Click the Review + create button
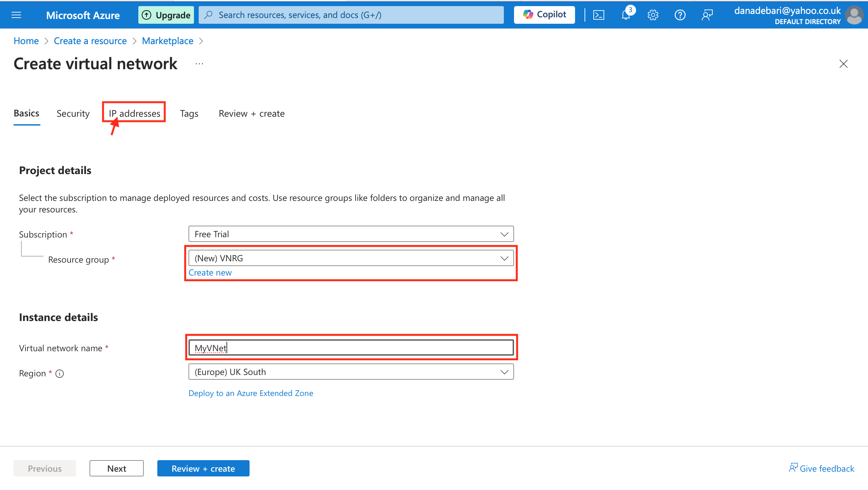This screenshot has width=868, height=490. 203,468
